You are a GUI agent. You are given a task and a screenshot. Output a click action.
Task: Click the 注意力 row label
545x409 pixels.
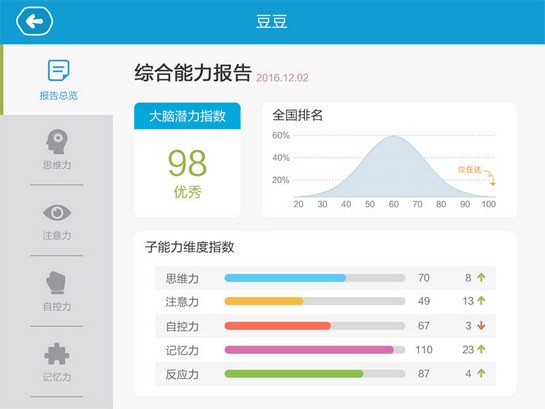coord(182,302)
